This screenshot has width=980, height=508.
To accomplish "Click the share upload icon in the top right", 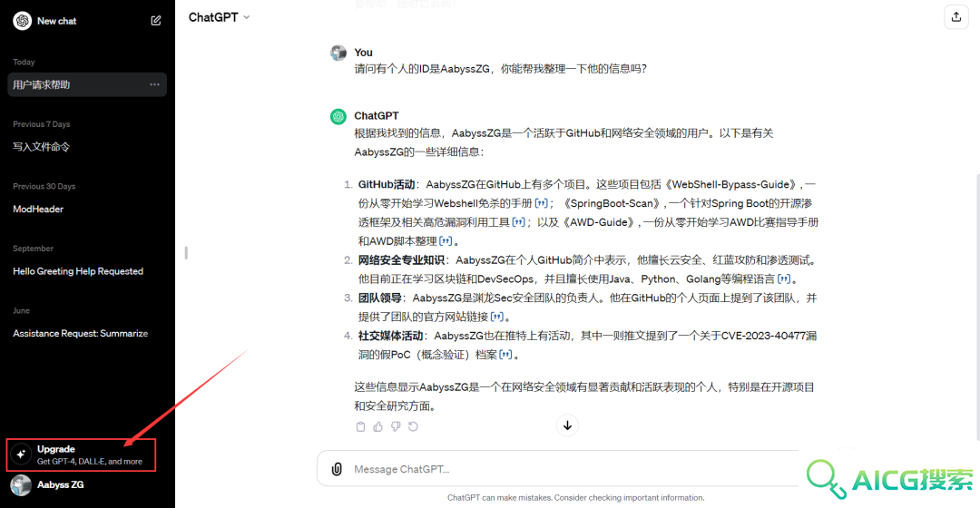I will pyautogui.click(x=955, y=17).
